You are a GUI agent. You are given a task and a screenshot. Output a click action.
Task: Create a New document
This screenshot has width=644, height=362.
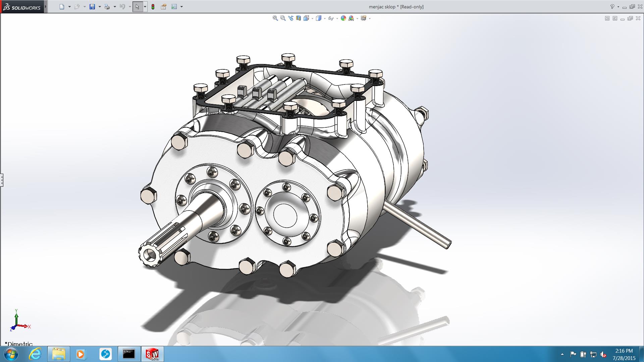[x=62, y=7]
